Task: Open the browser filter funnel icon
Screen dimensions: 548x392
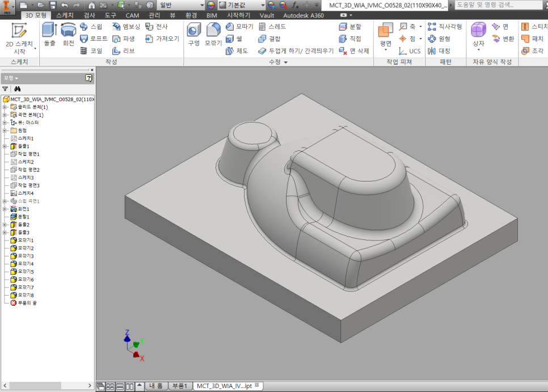Action: pyautogui.click(x=5, y=88)
